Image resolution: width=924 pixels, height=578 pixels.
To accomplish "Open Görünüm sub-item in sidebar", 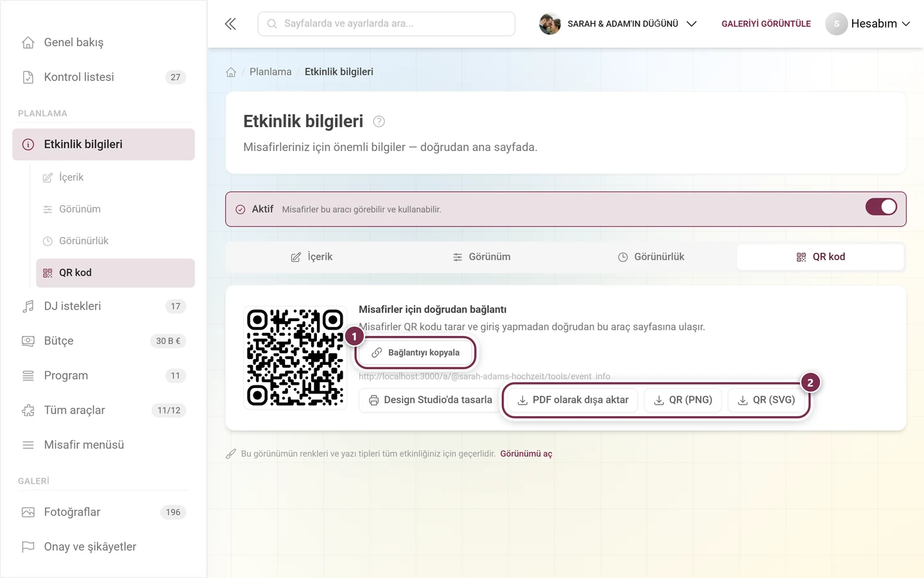I will 116,209.
